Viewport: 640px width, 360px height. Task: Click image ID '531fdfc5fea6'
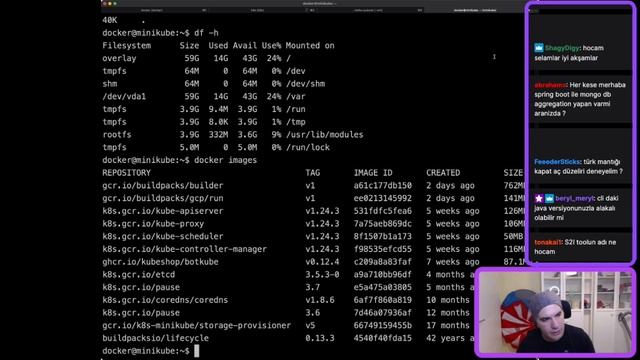tap(383, 211)
